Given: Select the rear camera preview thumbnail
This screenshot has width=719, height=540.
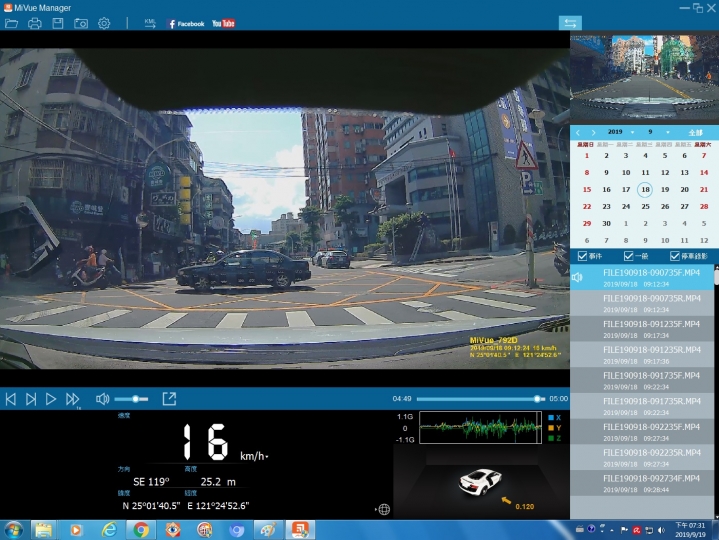Looking at the screenshot, I should point(644,77).
